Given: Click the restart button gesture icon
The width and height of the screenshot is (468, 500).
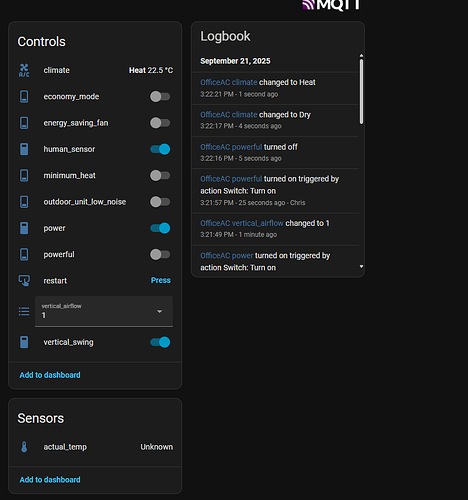Looking at the screenshot, I should coord(24,280).
